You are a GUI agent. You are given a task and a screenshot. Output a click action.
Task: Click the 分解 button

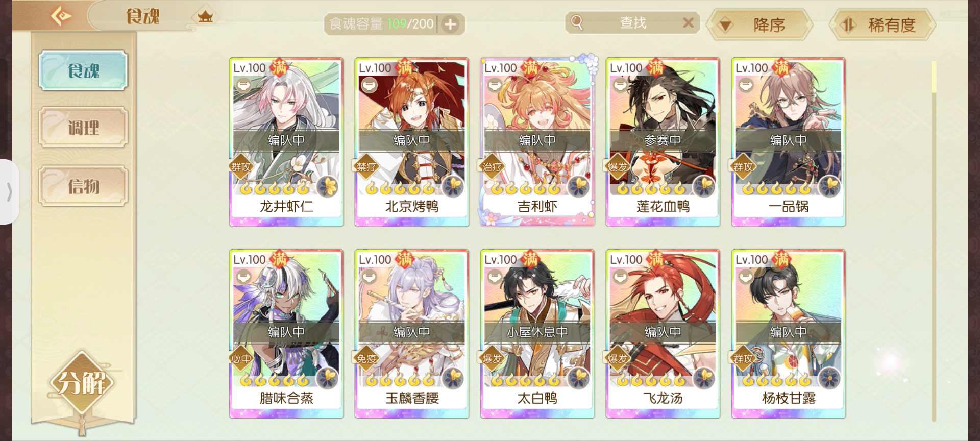[x=82, y=383]
